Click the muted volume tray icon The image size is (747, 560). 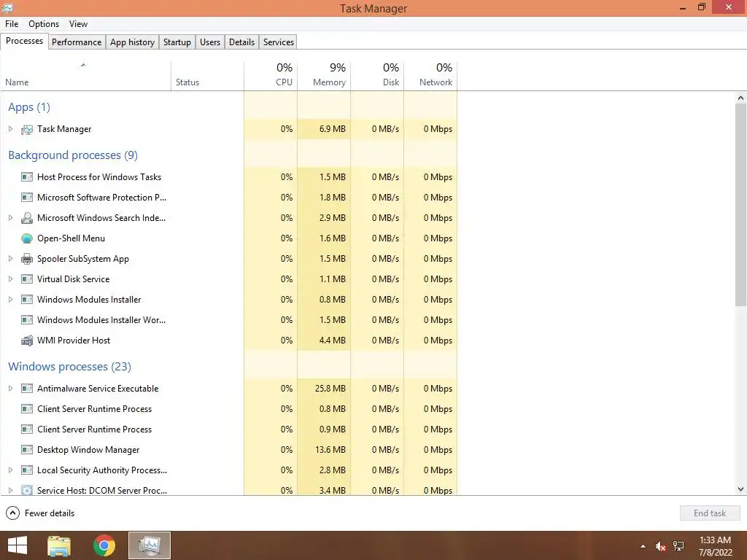pos(660,546)
